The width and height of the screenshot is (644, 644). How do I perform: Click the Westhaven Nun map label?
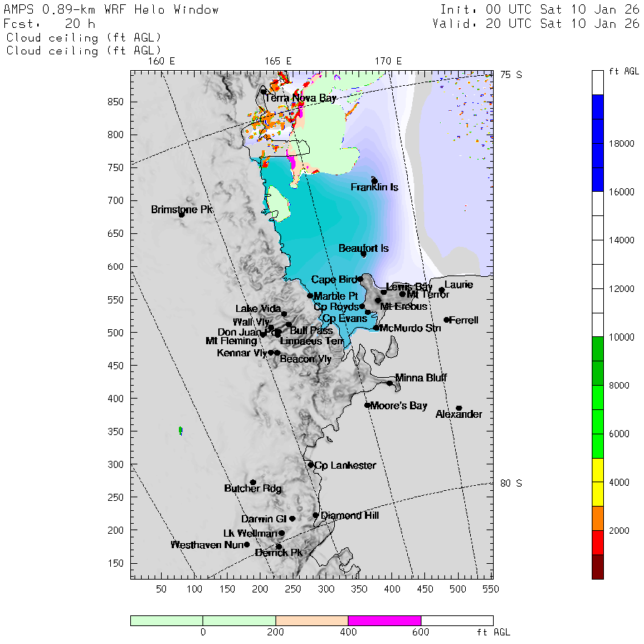[x=205, y=545]
